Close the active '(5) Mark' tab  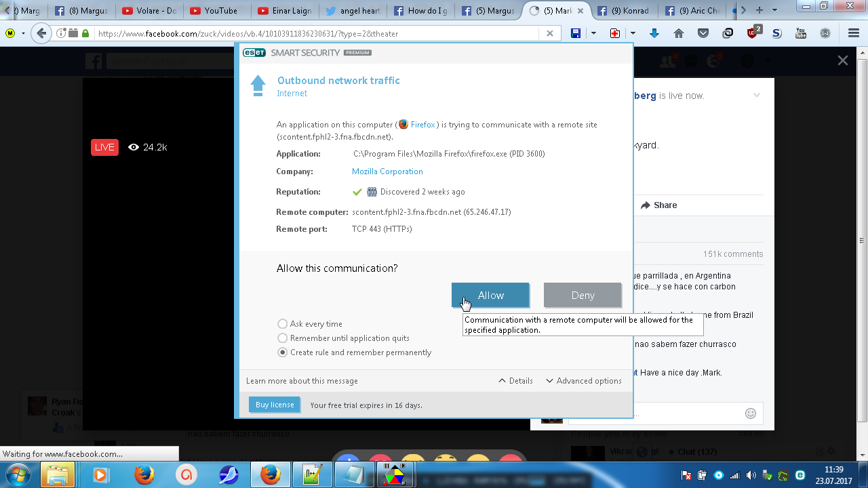coord(582,11)
